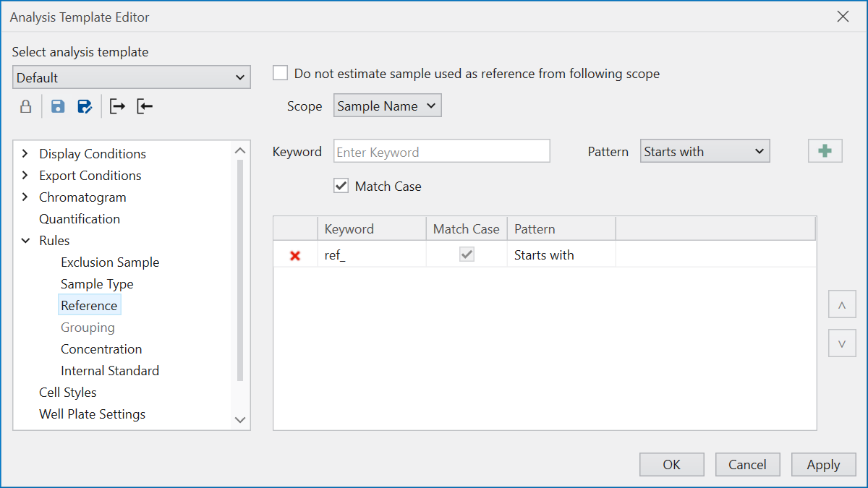
Task: Click the import template arrow icon
Action: pyautogui.click(x=145, y=107)
